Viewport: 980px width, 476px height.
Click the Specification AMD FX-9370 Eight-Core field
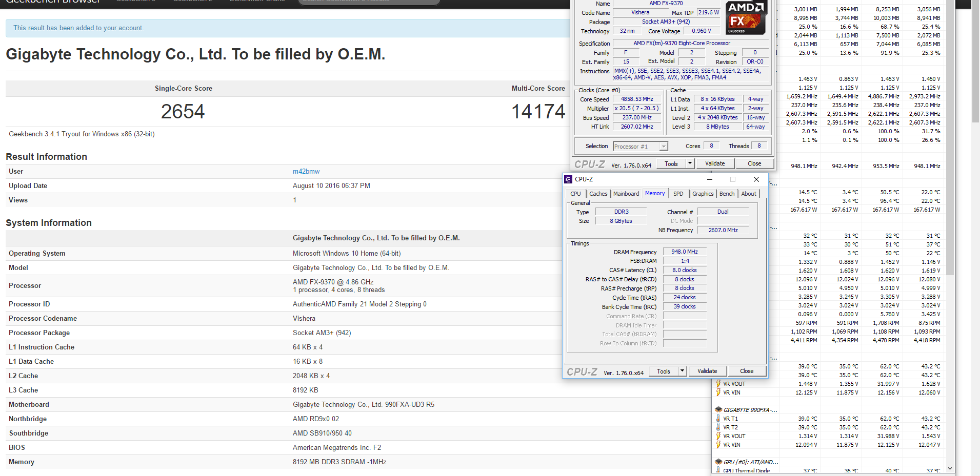click(x=691, y=43)
